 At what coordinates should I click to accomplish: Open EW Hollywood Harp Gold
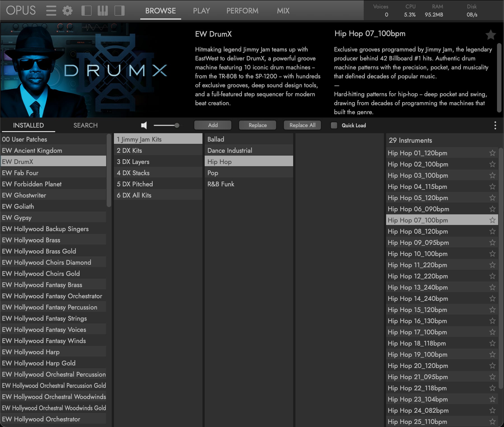coord(53,363)
